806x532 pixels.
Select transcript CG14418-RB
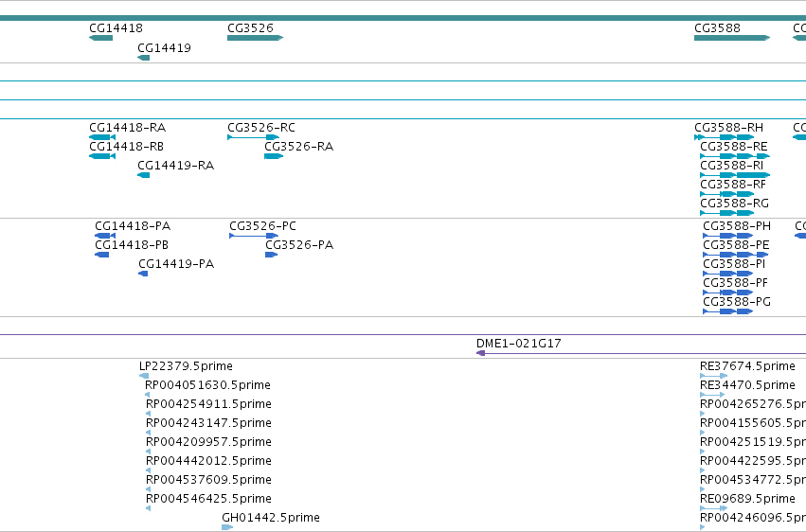102,156
